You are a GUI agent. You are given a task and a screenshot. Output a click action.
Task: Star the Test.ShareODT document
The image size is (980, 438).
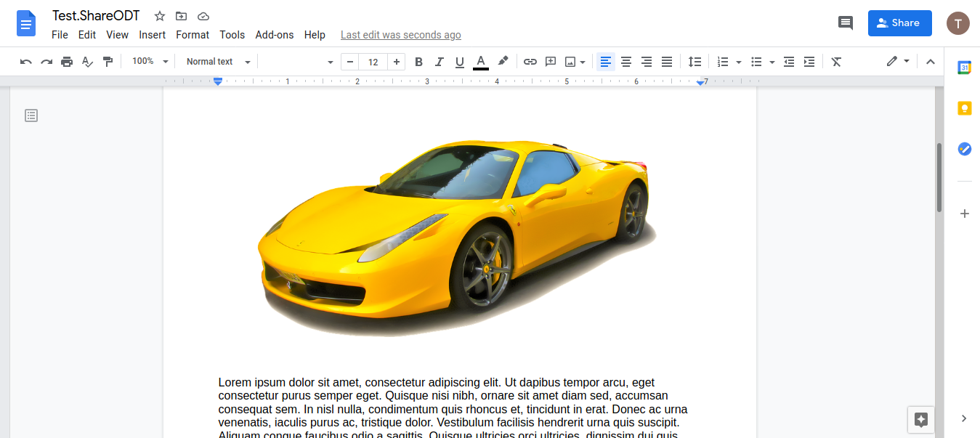click(160, 17)
